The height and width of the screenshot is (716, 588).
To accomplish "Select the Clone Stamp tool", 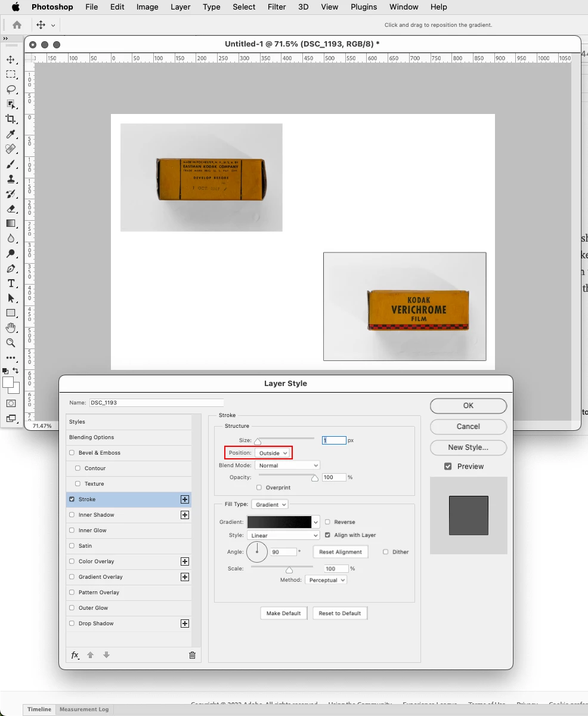I will coord(11,179).
